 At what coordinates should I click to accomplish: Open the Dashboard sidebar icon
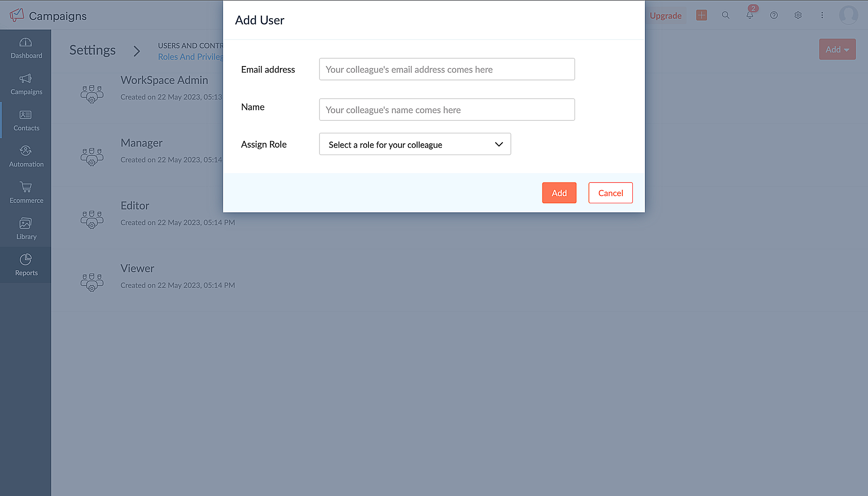pyautogui.click(x=26, y=48)
